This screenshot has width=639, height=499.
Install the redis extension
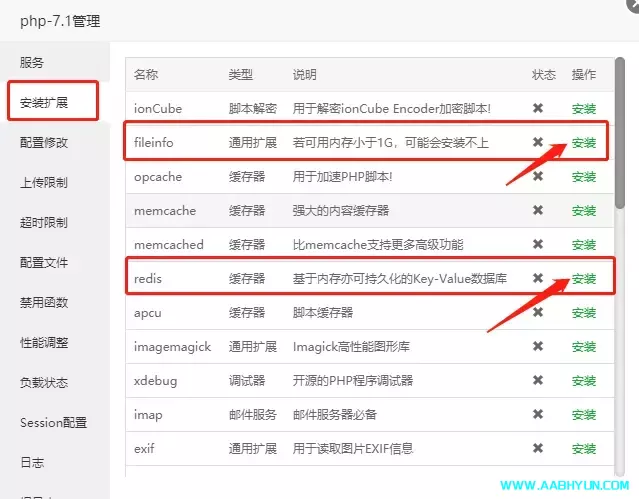coord(584,279)
